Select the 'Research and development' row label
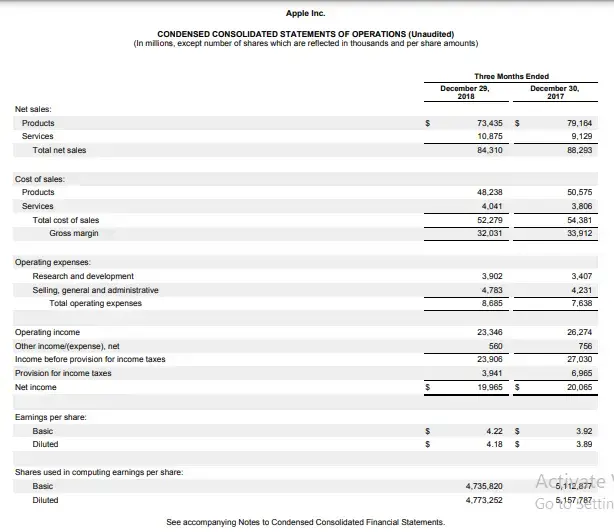The width and height of the screenshot is (614, 532). coord(83,276)
